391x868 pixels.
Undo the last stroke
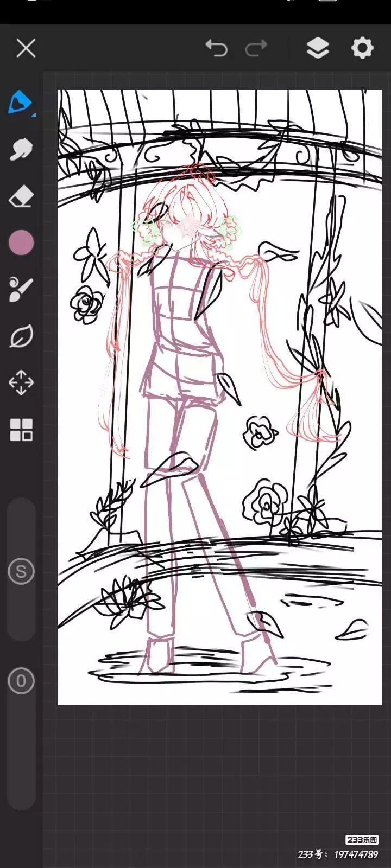[216, 48]
